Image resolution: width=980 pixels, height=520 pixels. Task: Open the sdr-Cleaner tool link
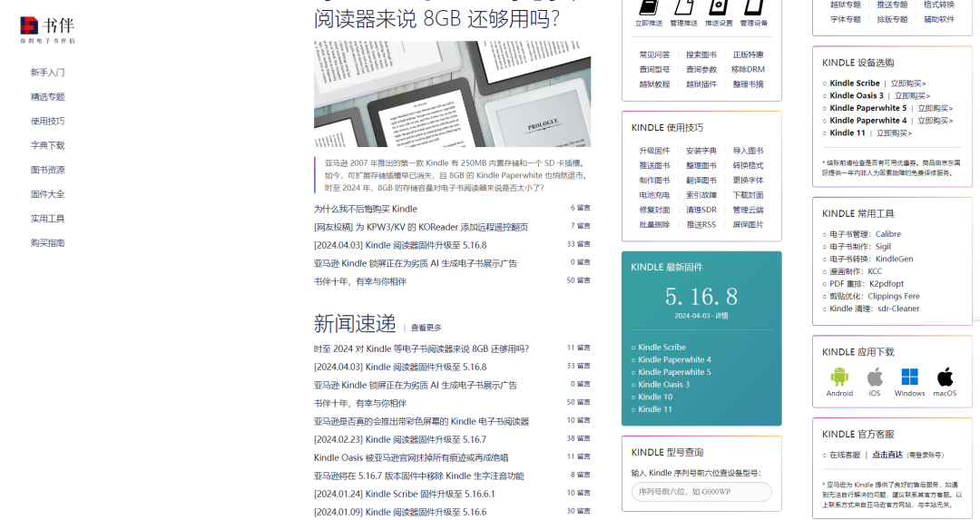click(x=898, y=309)
